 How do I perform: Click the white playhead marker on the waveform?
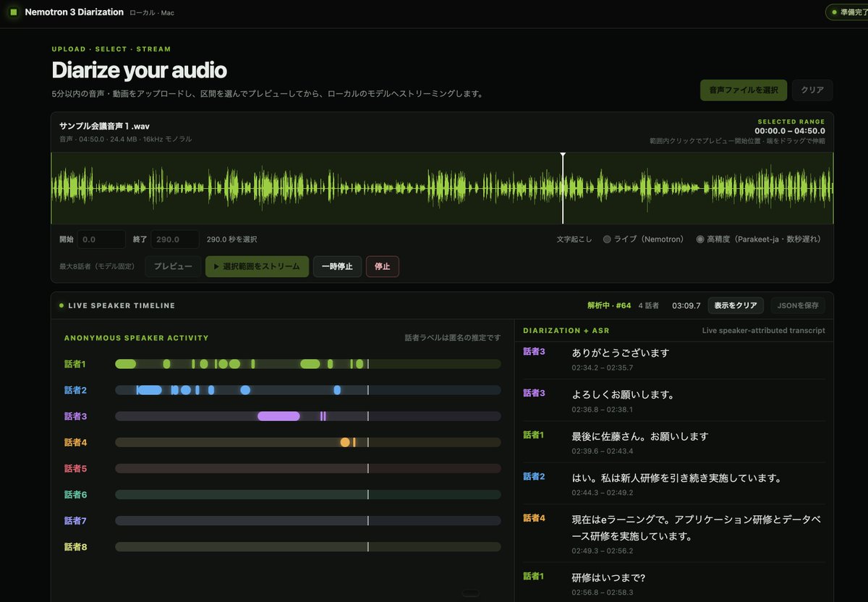pyautogui.click(x=563, y=188)
